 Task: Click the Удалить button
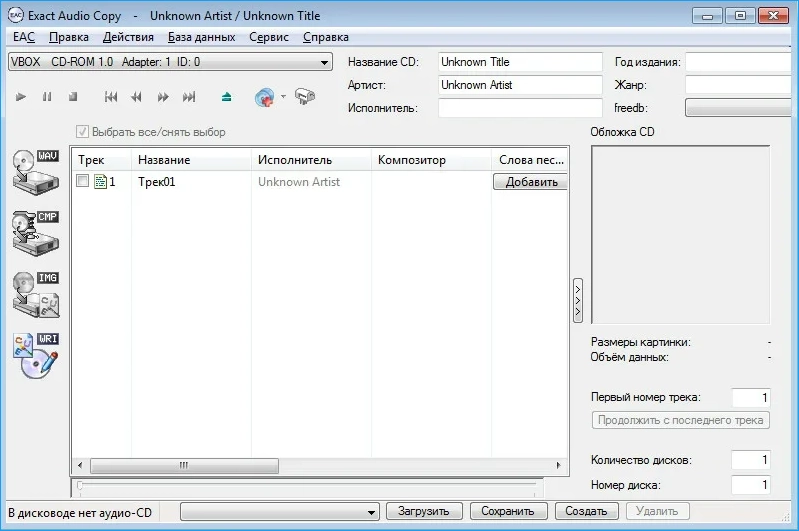(657, 511)
